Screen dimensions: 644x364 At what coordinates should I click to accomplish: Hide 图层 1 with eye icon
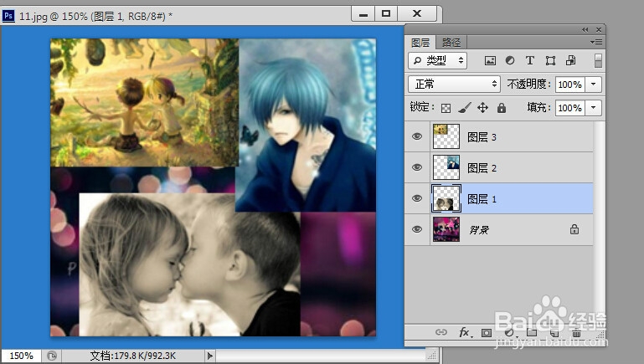click(x=417, y=198)
